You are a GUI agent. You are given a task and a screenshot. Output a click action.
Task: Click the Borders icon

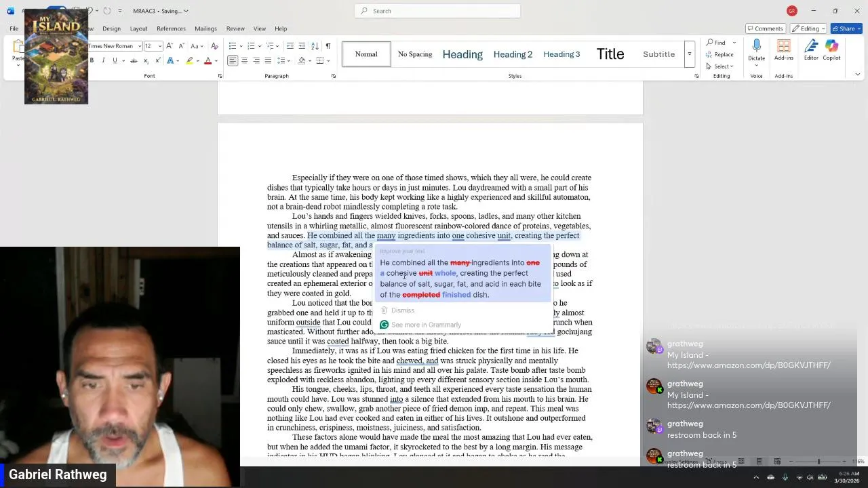tap(319, 60)
